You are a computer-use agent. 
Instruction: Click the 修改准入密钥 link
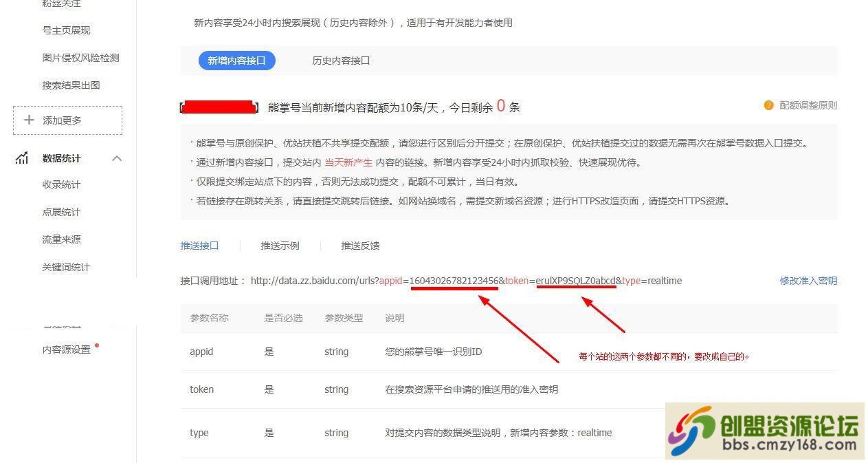coord(808,281)
